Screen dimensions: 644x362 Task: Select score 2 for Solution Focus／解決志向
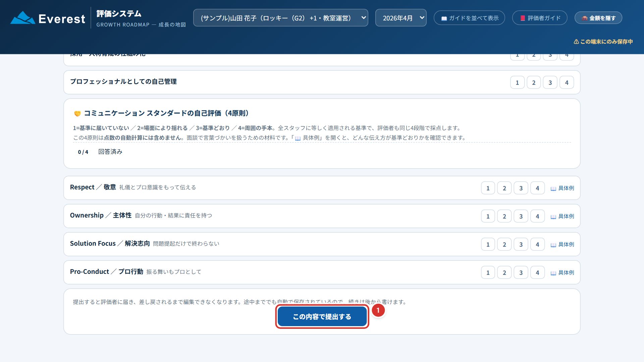(504, 244)
